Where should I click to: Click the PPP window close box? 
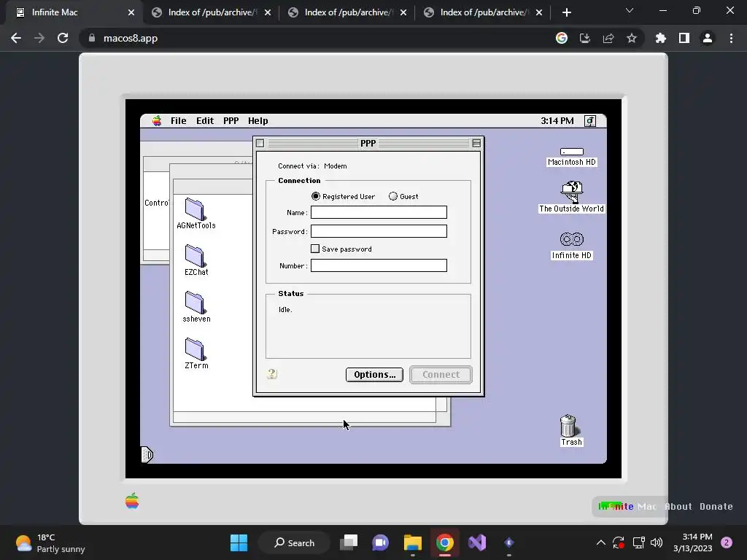[x=260, y=143]
